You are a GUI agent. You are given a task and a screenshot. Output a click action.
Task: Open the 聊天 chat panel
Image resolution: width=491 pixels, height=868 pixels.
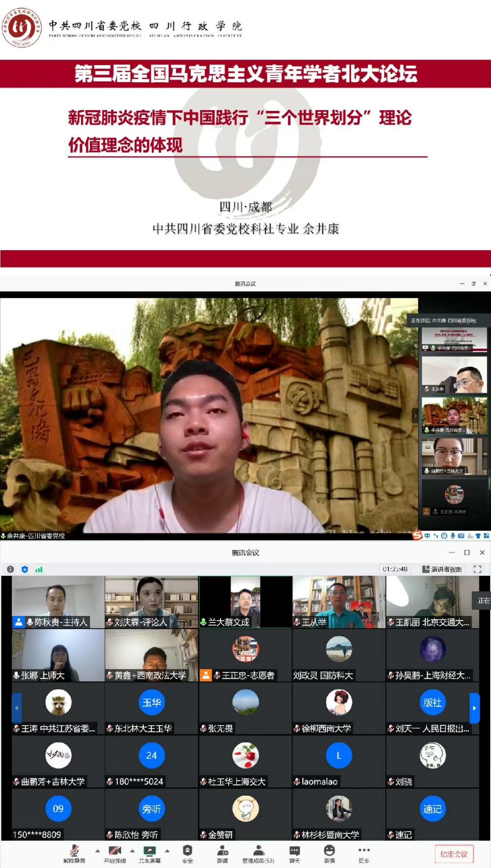click(x=295, y=851)
